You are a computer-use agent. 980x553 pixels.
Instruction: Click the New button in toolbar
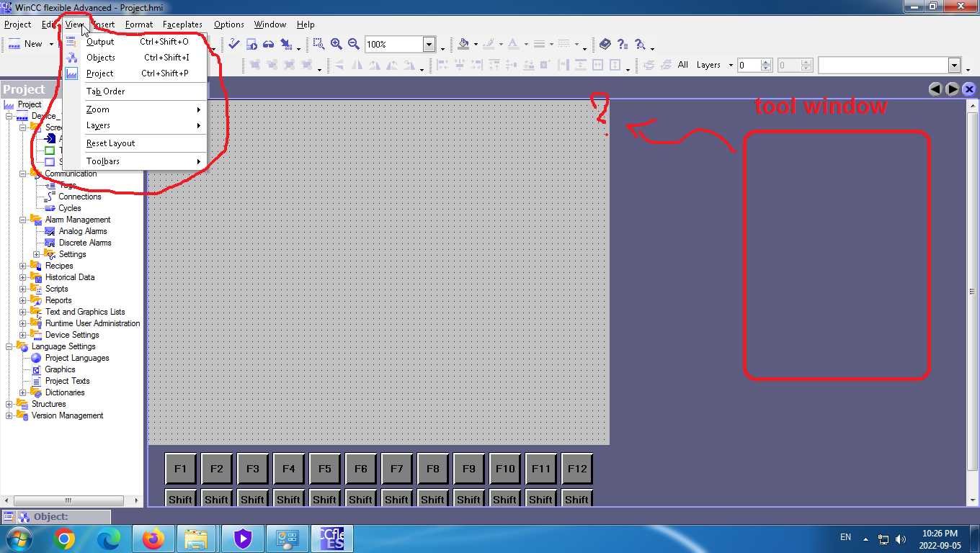(27, 44)
